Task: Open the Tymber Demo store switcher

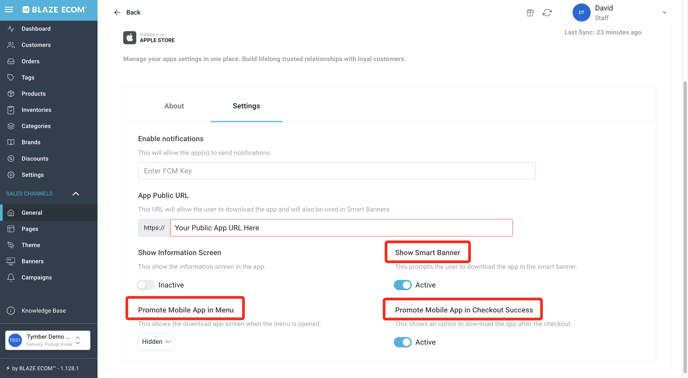Action: (x=48, y=340)
